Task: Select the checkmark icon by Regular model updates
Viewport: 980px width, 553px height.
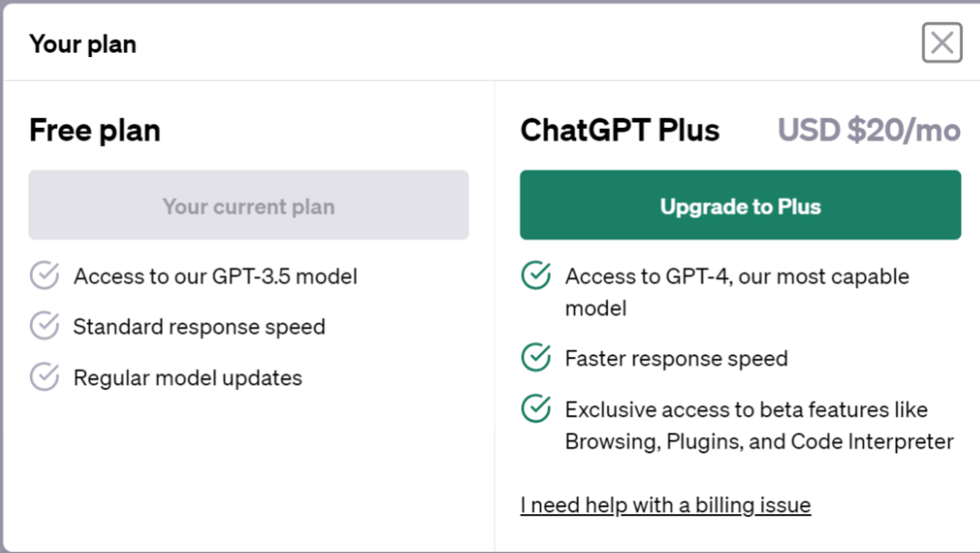Action: (44, 377)
